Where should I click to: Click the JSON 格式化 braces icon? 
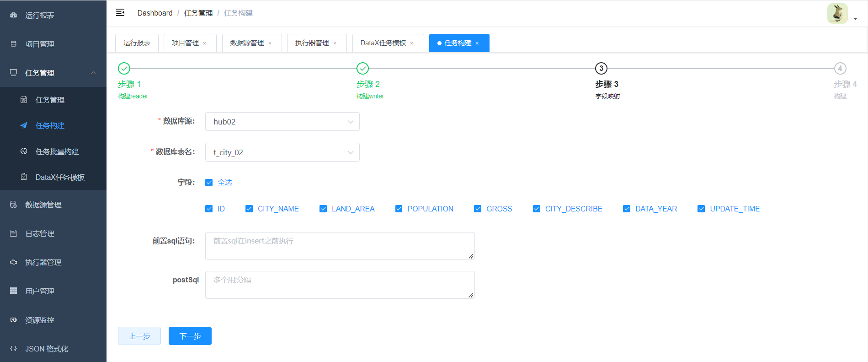(x=14, y=349)
